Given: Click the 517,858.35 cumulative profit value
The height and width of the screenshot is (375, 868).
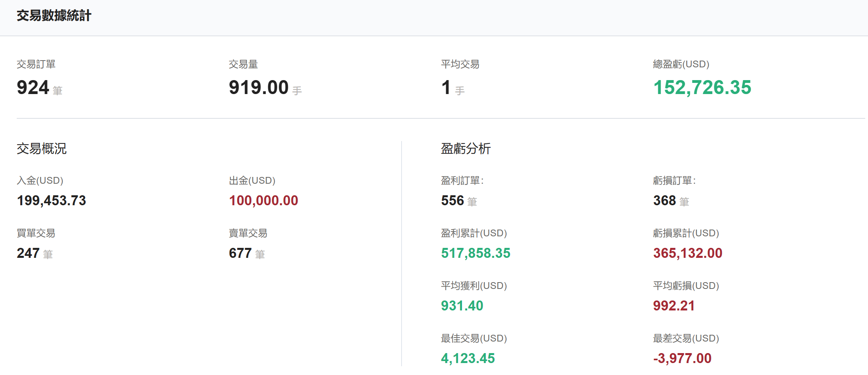Looking at the screenshot, I should point(476,253).
